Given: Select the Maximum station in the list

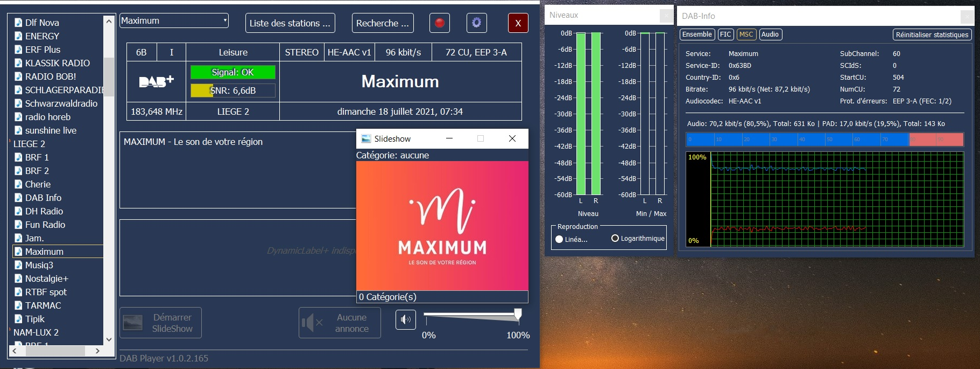Looking at the screenshot, I should click(58, 252).
